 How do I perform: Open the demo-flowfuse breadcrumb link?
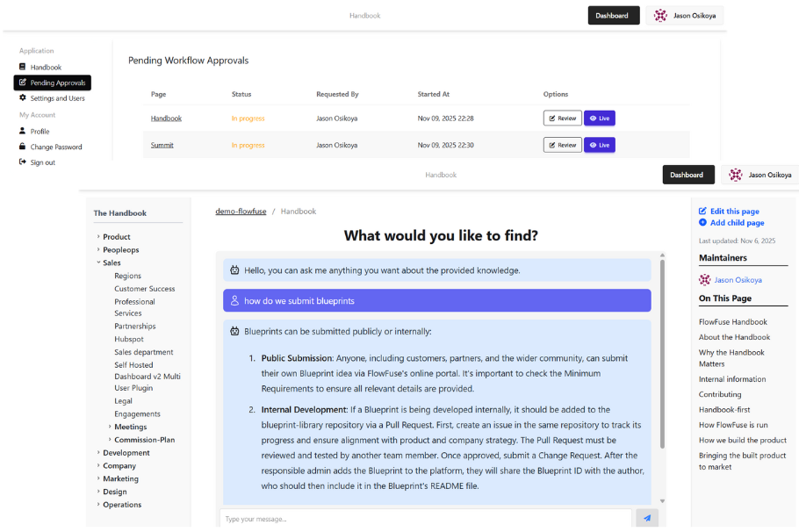[x=239, y=212]
